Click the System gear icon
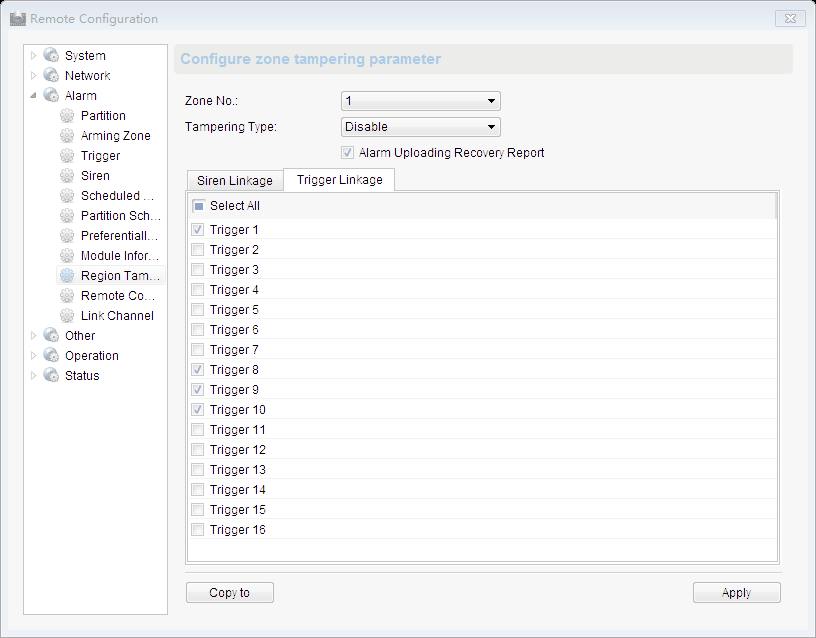 (51, 55)
